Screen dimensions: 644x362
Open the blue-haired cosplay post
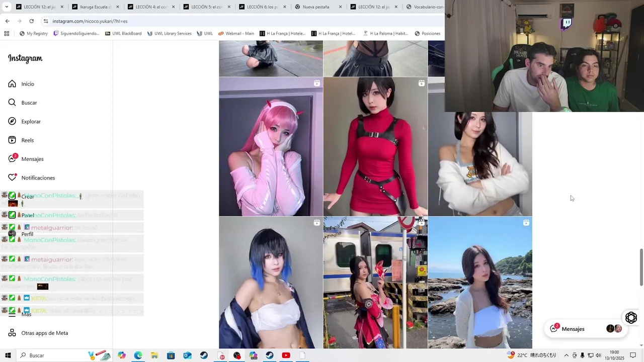271,283
